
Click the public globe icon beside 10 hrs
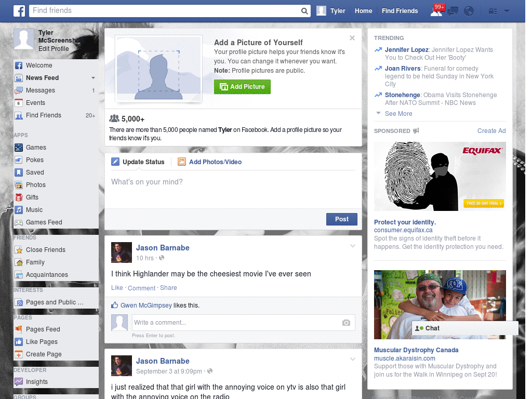162,258
